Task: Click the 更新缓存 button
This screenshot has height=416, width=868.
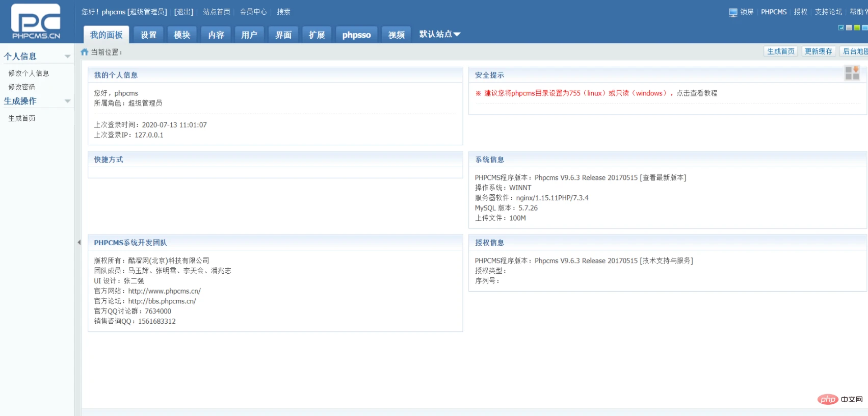Action: (819, 51)
